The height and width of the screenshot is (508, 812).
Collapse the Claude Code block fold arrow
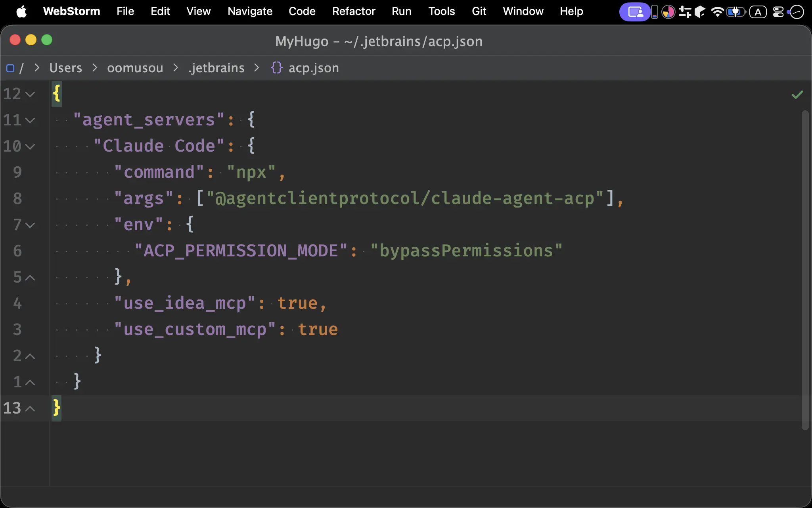tap(30, 146)
